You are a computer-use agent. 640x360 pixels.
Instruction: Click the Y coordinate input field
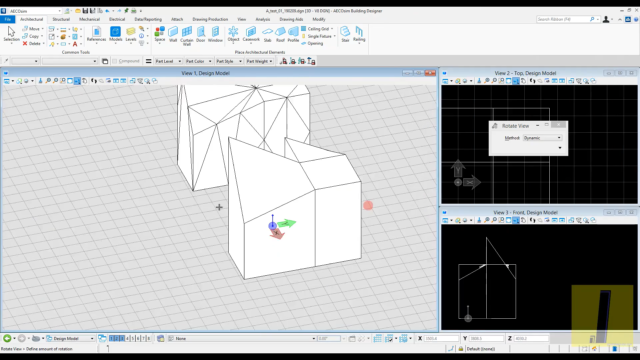[x=486, y=338]
